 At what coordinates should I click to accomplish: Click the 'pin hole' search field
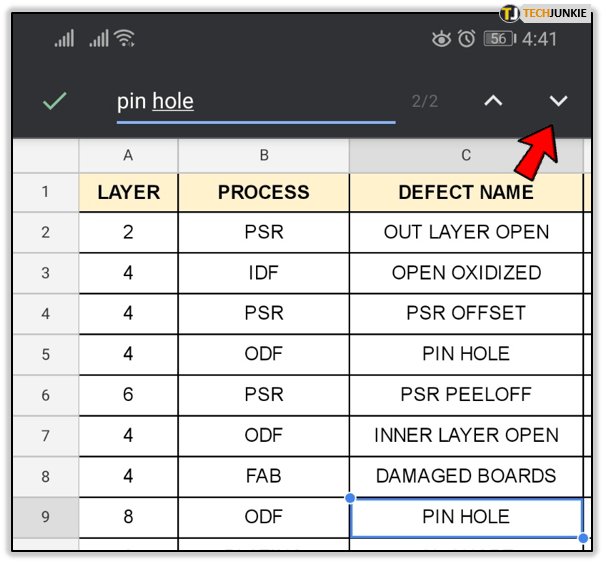[x=255, y=101]
